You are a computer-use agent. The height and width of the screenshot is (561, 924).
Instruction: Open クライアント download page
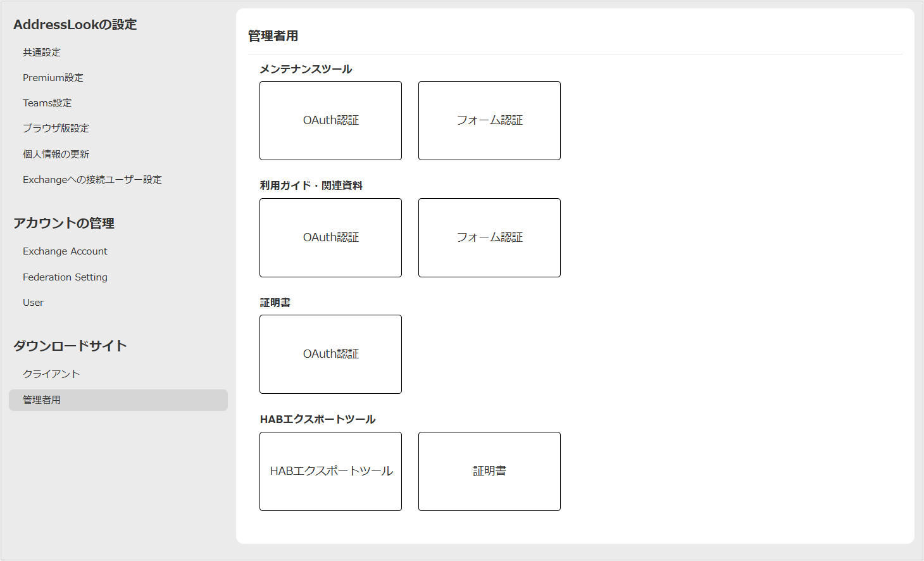(51, 374)
